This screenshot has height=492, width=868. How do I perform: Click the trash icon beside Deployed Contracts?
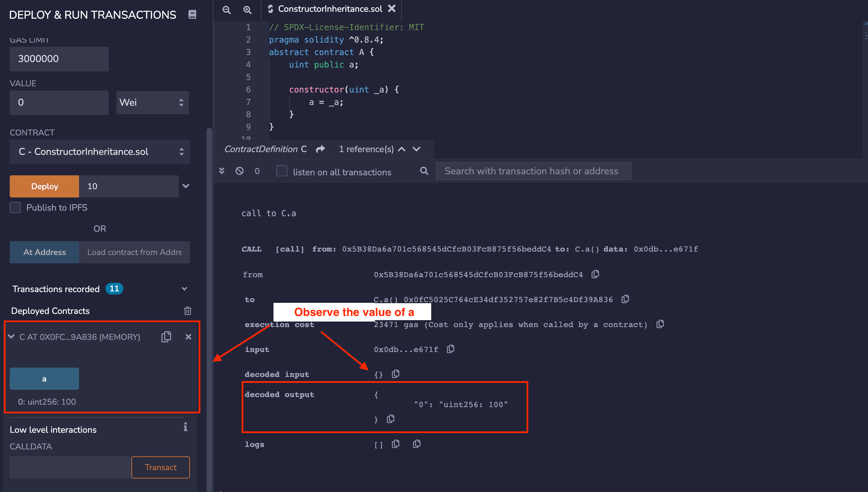tap(188, 311)
